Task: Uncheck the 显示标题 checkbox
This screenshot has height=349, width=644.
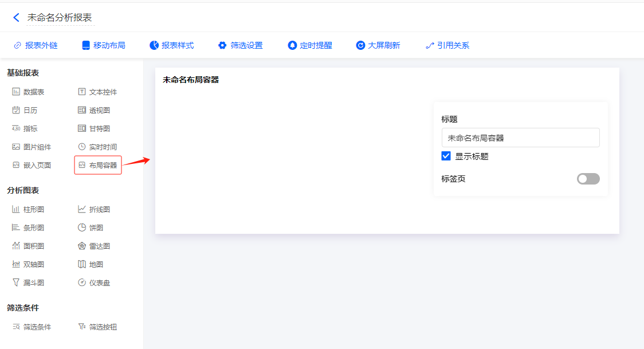Action: click(446, 156)
